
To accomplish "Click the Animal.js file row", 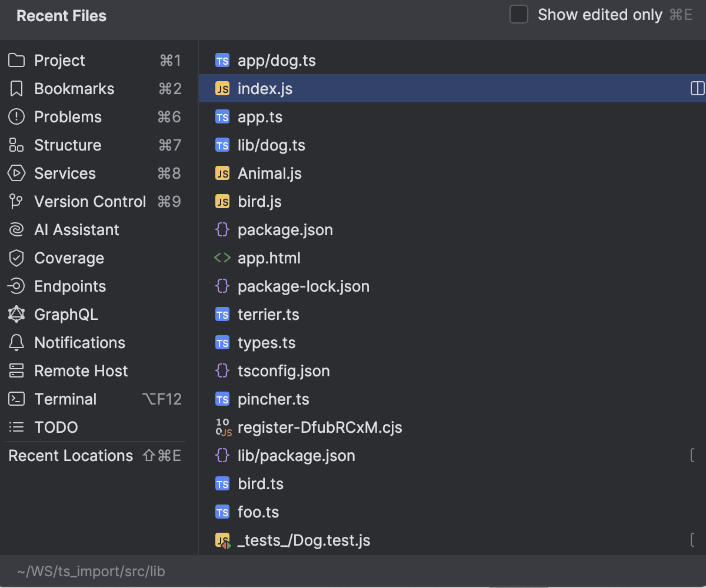I will [269, 173].
